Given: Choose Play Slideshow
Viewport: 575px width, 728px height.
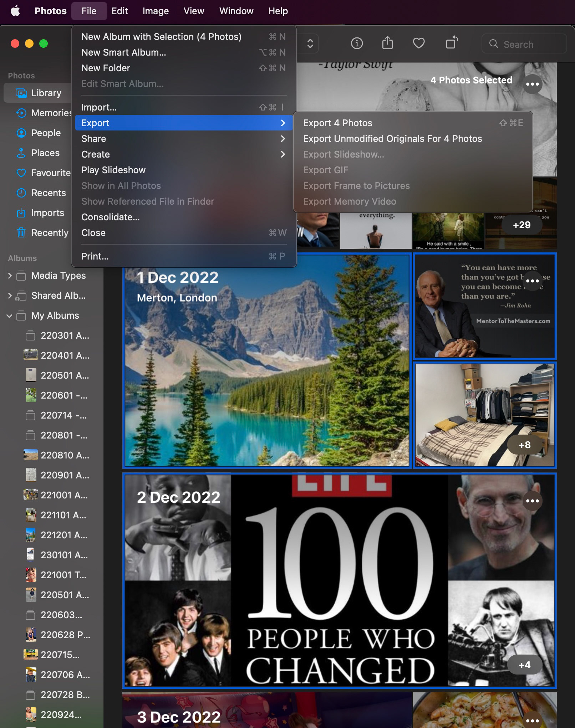Looking at the screenshot, I should [x=184, y=170].
